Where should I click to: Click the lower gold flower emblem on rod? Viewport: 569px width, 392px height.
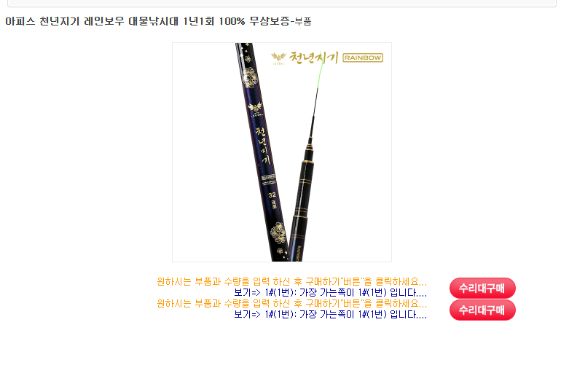(x=278, y=232)
